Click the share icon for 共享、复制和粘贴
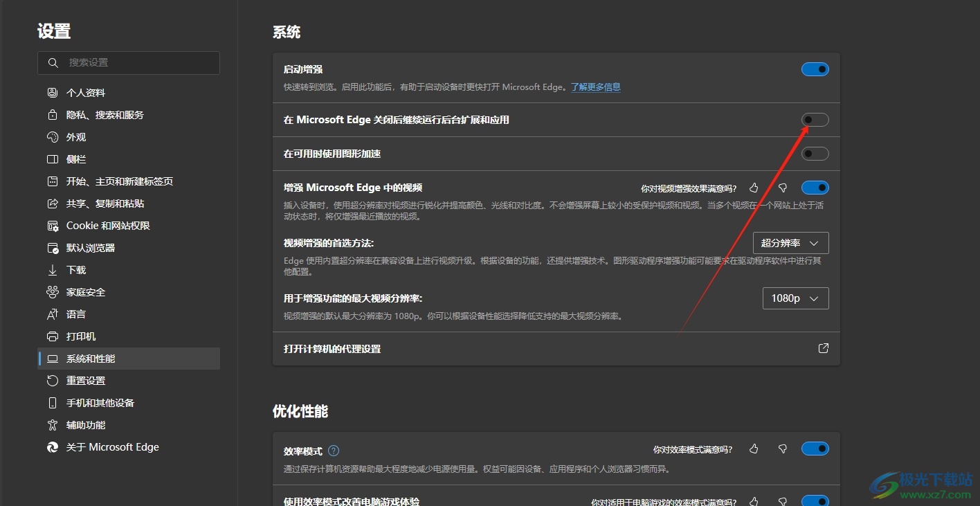The image size is (980, 506). pos(53,204)
